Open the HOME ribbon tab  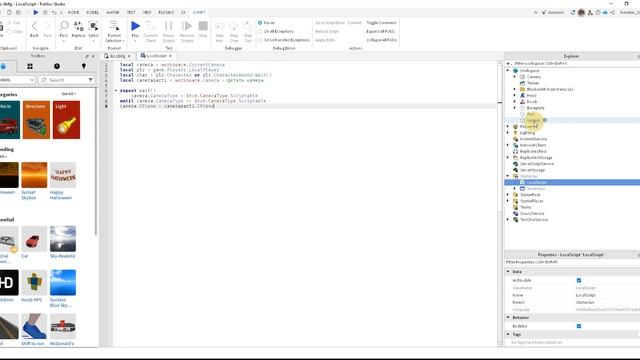73,13
